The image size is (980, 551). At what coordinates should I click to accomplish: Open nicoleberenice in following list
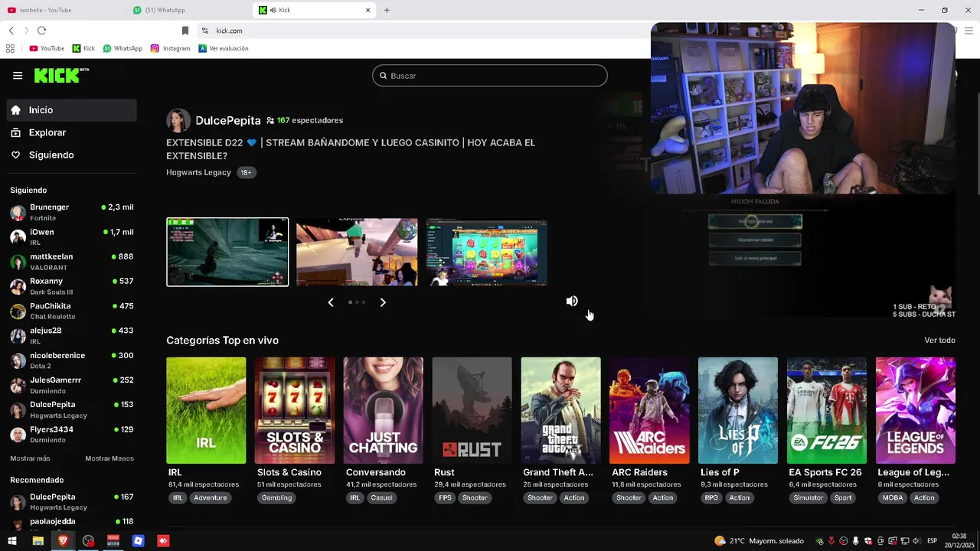pos(72,360)
